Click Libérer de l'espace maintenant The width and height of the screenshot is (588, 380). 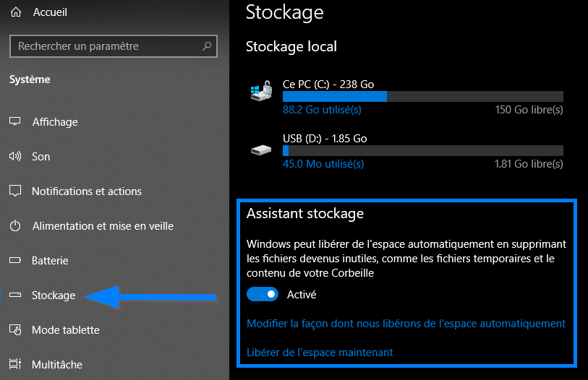[320, 353]
